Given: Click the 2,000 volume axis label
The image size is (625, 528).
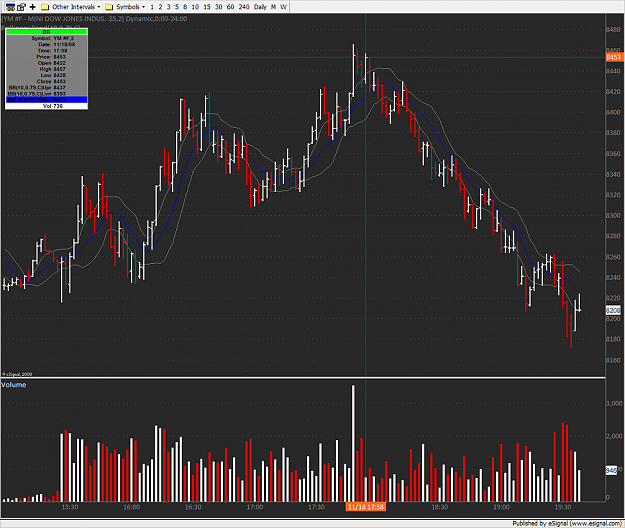Looking at the screenshot, I should (x=614, y=436).
